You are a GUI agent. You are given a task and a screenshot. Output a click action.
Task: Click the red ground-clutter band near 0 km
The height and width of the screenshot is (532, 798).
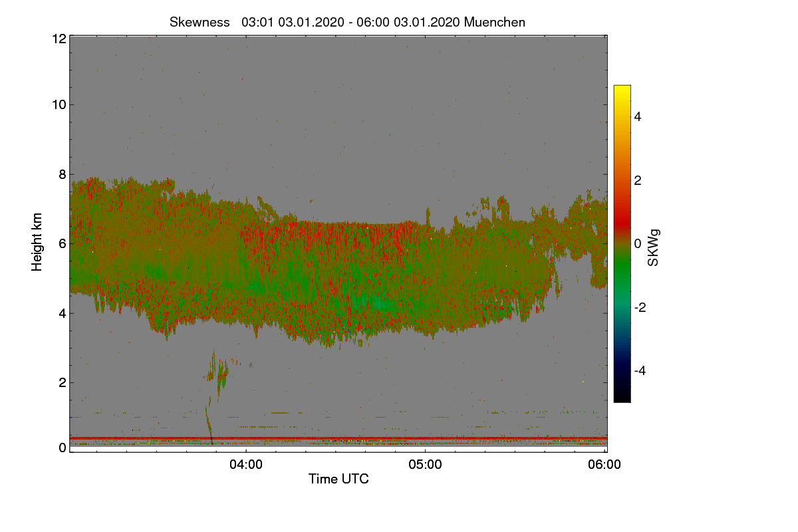(338, 438)
